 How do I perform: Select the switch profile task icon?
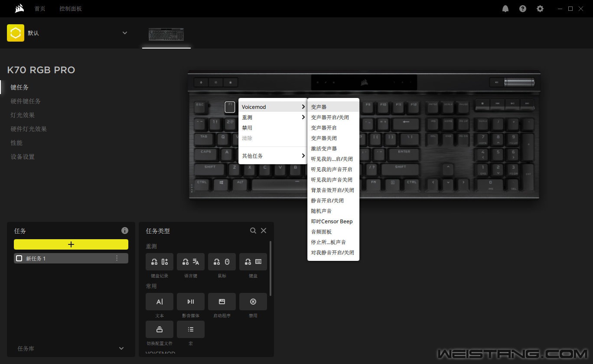click(160, 329)
